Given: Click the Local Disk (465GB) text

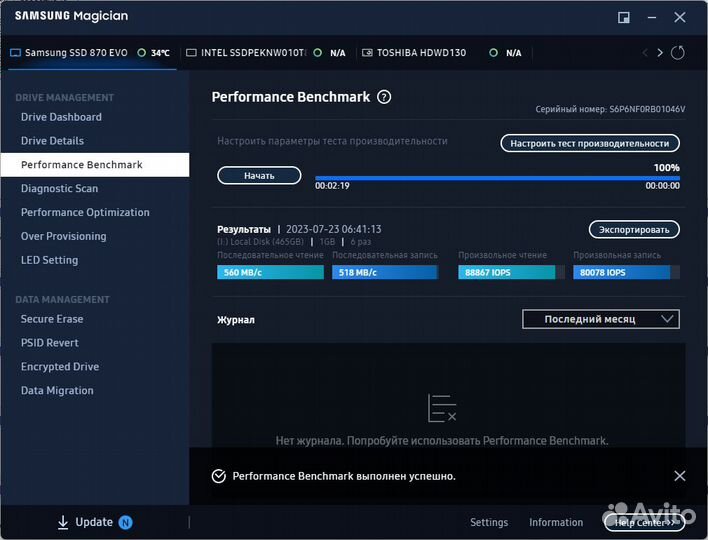Looking at the screenshot, I should 261,242.
